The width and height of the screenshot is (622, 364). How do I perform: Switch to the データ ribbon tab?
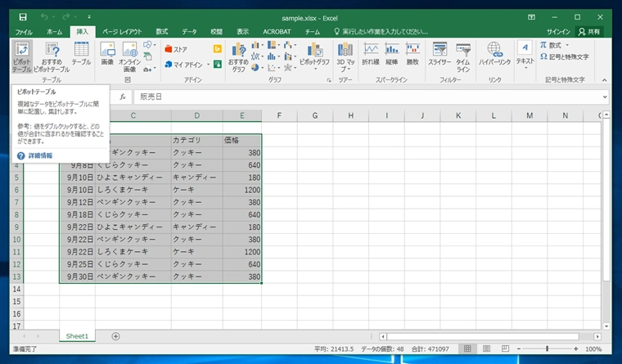point(190,31)
